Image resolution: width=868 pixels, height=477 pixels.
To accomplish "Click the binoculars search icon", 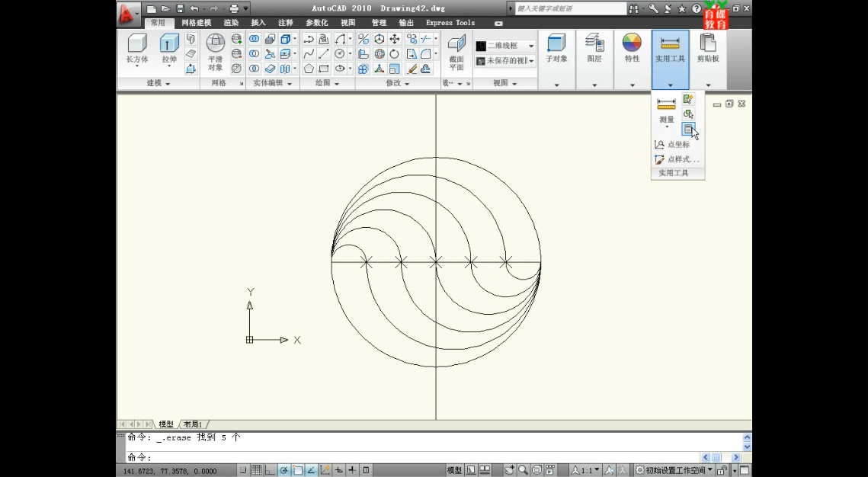I will coord(633,8).
